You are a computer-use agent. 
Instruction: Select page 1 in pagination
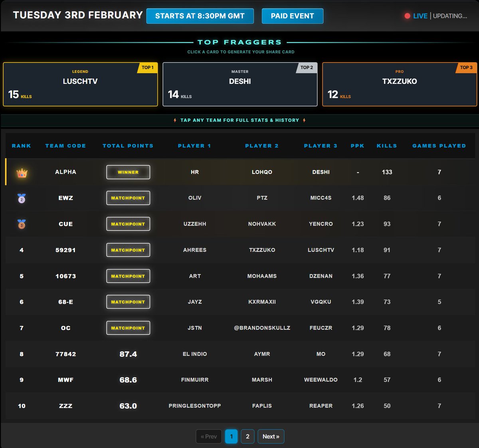(231, 436)
